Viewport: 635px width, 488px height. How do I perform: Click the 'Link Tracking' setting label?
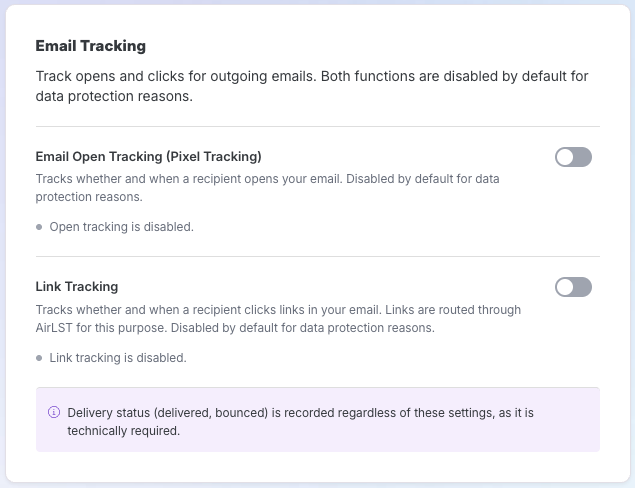77,286
